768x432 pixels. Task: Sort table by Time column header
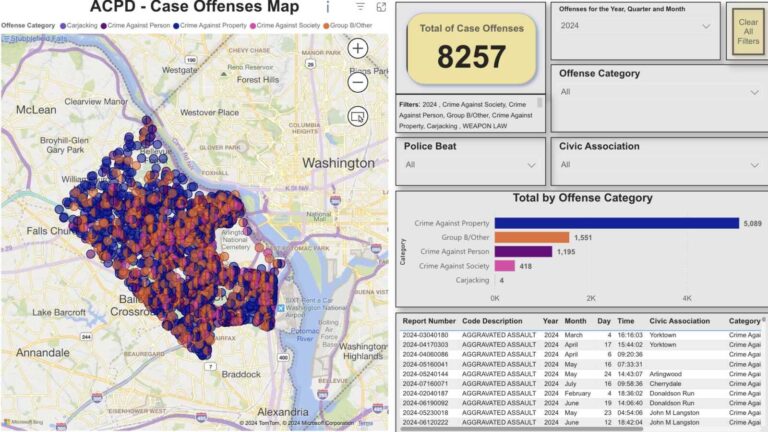pyautogui.click(x=625, y=321)
